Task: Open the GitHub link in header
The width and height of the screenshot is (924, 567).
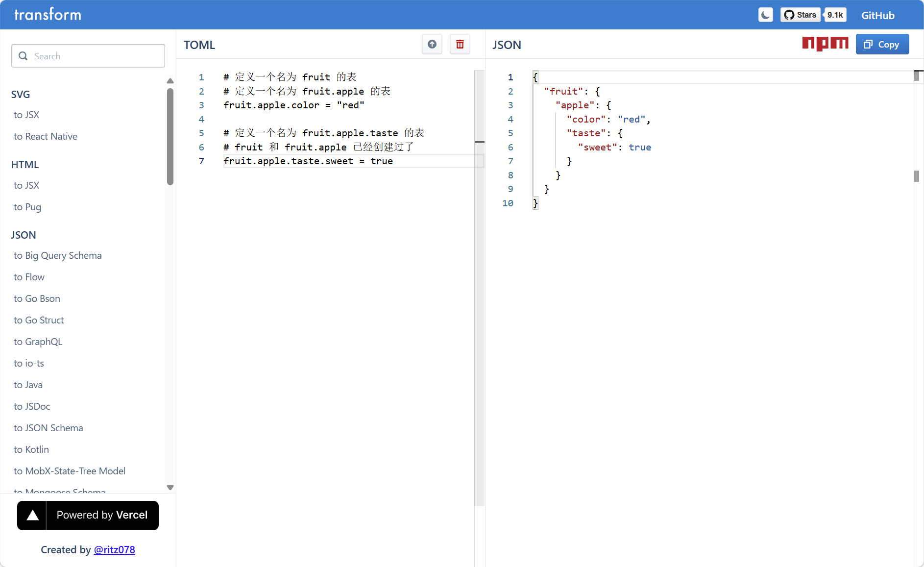Action: (x=877, y=16)
